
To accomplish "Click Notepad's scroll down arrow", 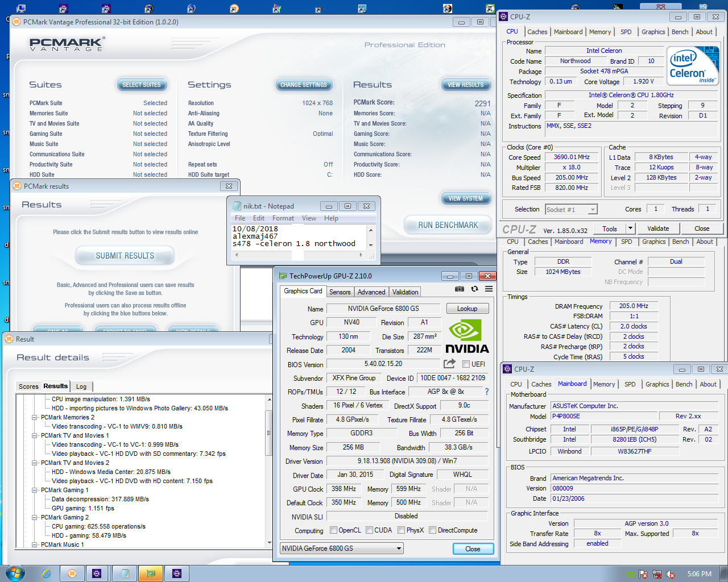I will pyautogui.click(x=371, y=246).
